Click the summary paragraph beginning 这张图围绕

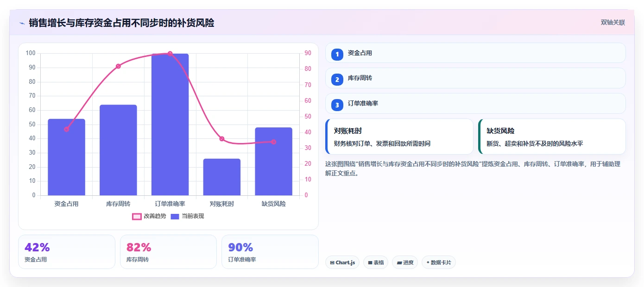pos(473,168)
